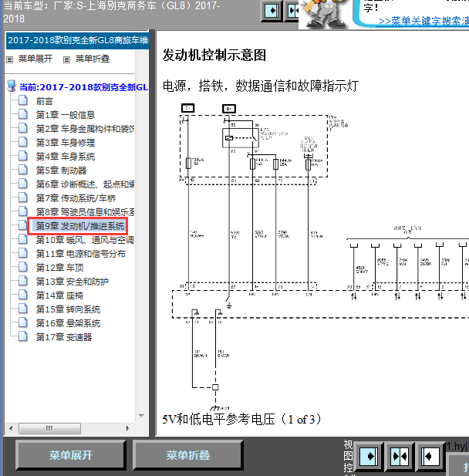Click the mechanic mascot image

tap(325, 14)
